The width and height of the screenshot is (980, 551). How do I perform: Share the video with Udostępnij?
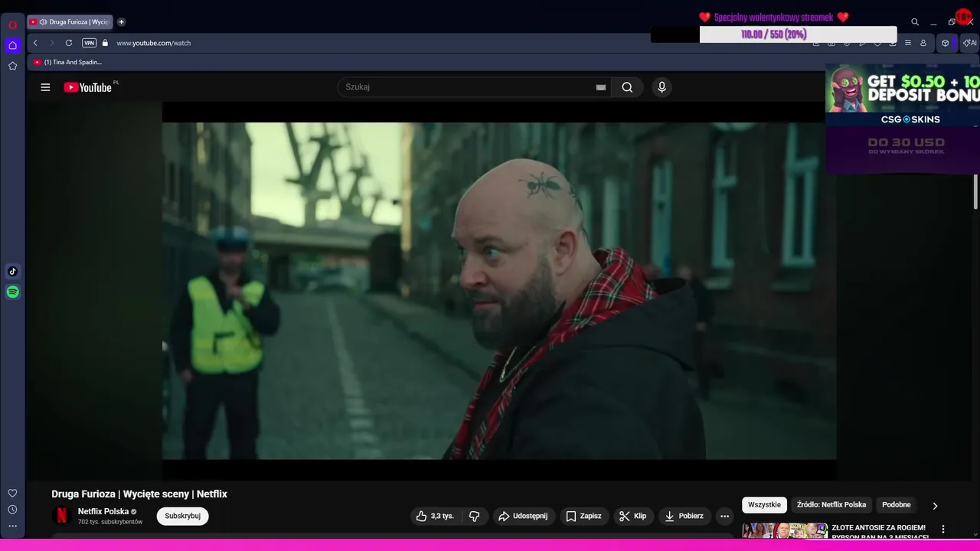point(523,516)
